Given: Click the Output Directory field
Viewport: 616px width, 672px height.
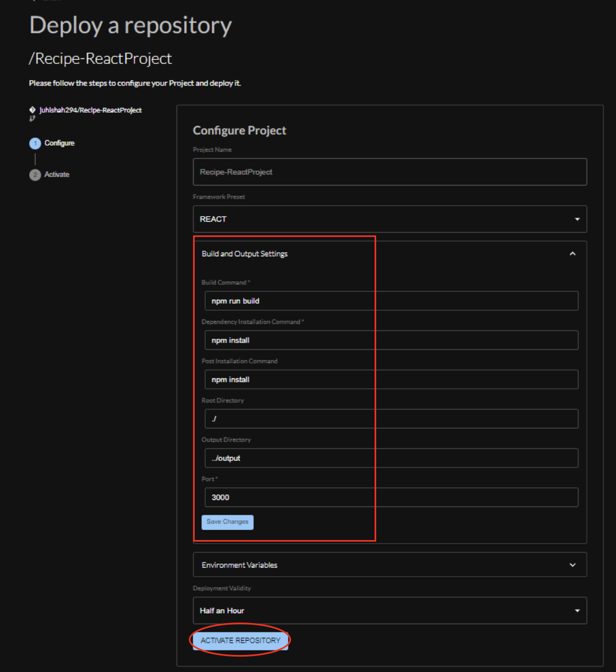Looking at the screenshot, I should [x=391, y=458].
